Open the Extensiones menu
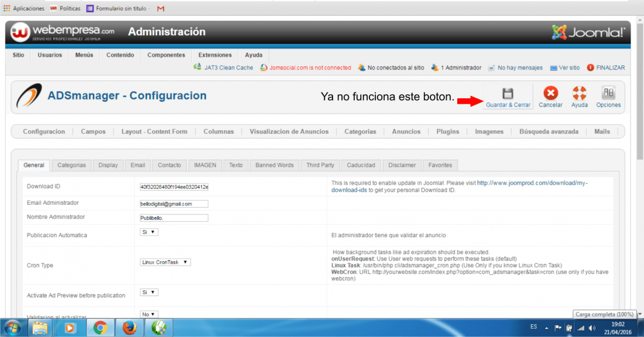The image size is (644, 337). (x=215, y=55)
